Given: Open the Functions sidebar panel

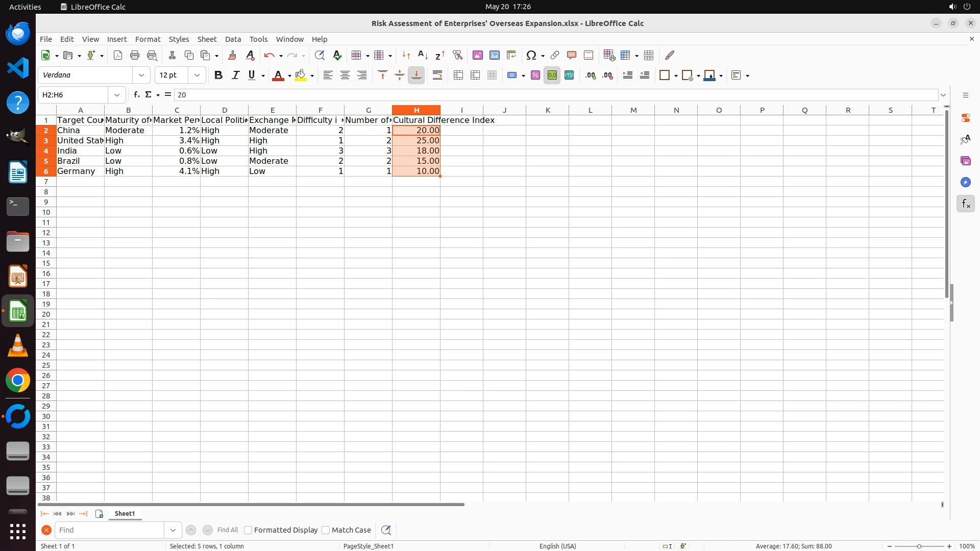Looking at the screenshot, I should (x=965, y=204).
